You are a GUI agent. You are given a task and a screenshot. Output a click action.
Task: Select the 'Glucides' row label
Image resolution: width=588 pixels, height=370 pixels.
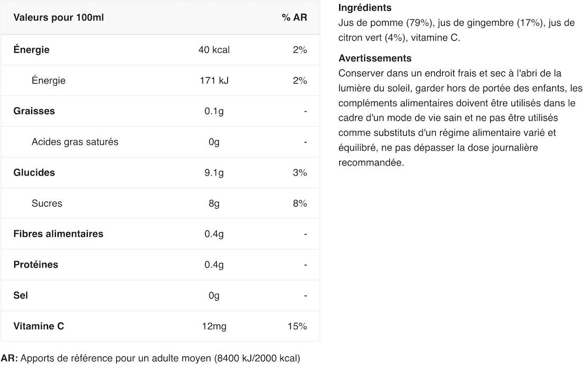pyautogui.click(x=34, y=173)
